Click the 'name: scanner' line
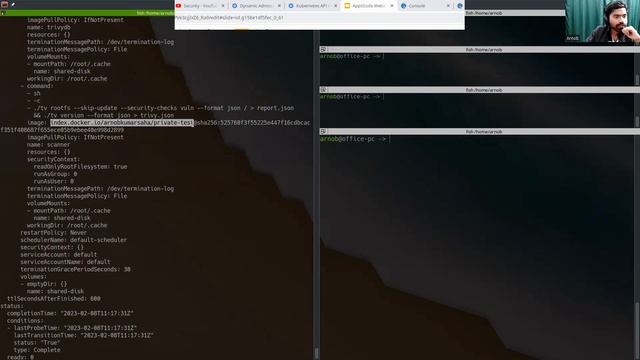The height and width of the screenshot is (360, 640). (49, 144)
